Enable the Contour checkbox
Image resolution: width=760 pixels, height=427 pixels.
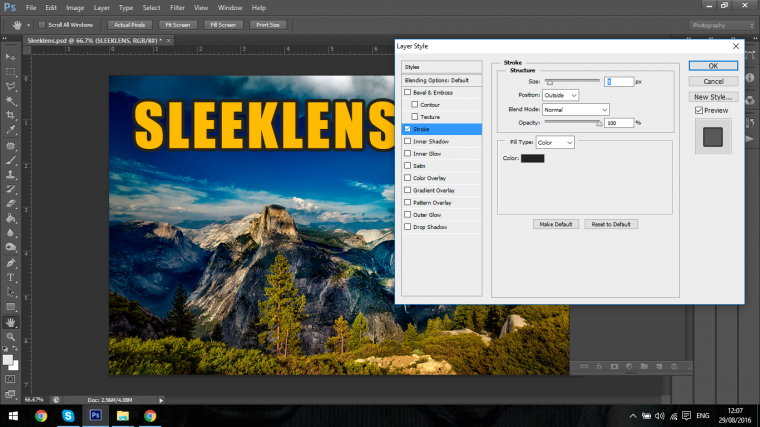415,104
